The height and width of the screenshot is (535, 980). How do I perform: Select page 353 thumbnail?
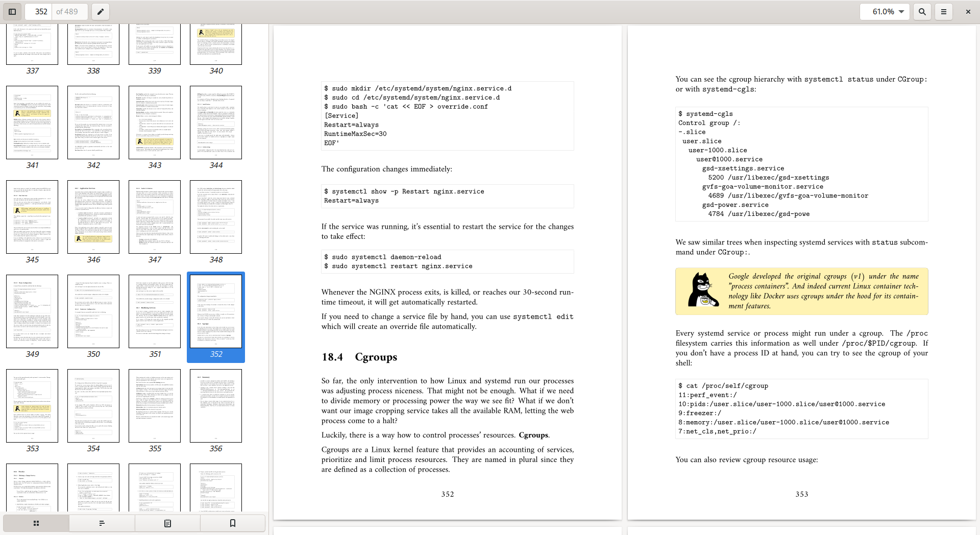[x=32, y=406]
